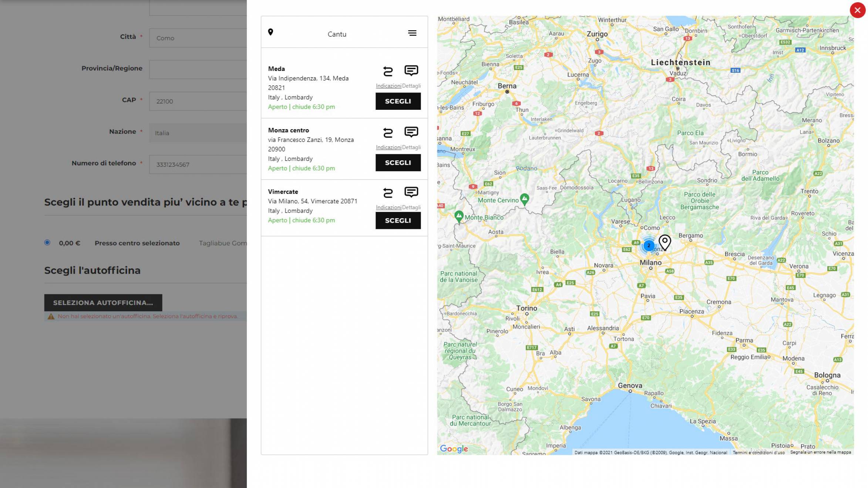This screenshot has width=868, height=488.
Task: Click the phone number field 3331234567
Action: (198, 165)
